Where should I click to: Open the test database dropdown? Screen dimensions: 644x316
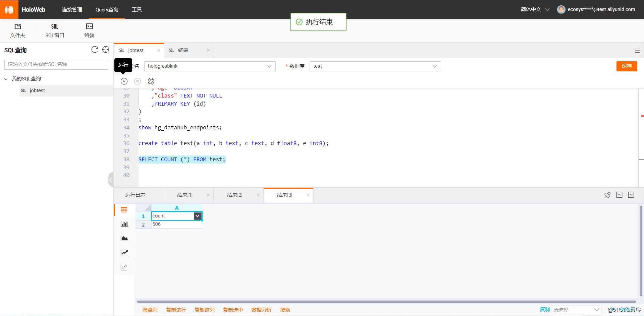pos(375,66)
